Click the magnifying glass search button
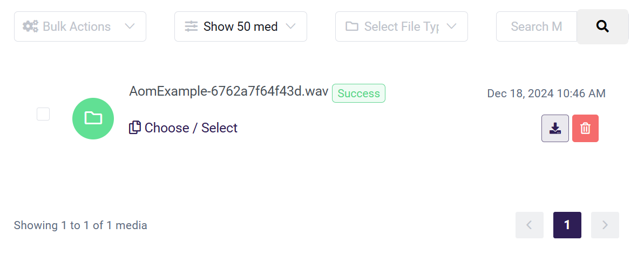The height and width of the screenshot is (254, 644). click(x=602, y=26)
